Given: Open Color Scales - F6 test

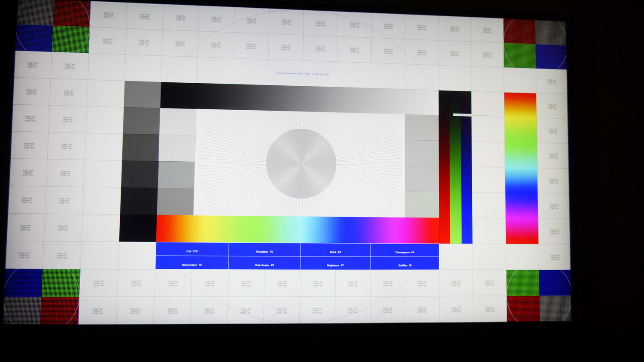Looking at the screenshot, I should 264,265.
